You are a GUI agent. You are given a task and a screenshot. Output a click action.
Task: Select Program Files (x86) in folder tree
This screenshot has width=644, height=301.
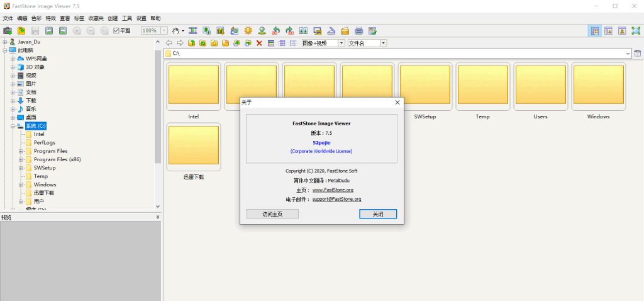(x=57, y=159)
